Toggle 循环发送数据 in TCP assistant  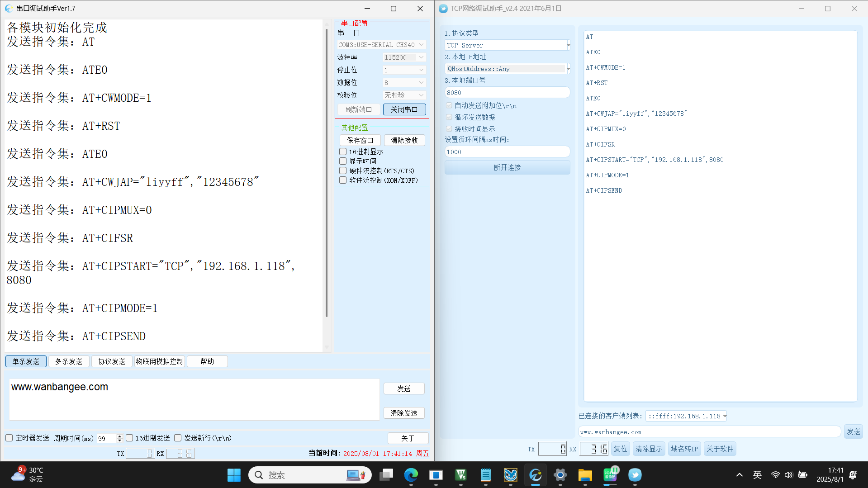coord(449,117)
